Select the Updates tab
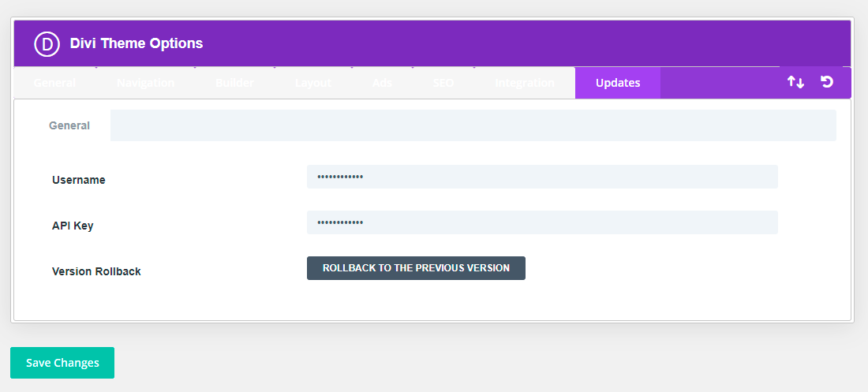 (618, 83)
